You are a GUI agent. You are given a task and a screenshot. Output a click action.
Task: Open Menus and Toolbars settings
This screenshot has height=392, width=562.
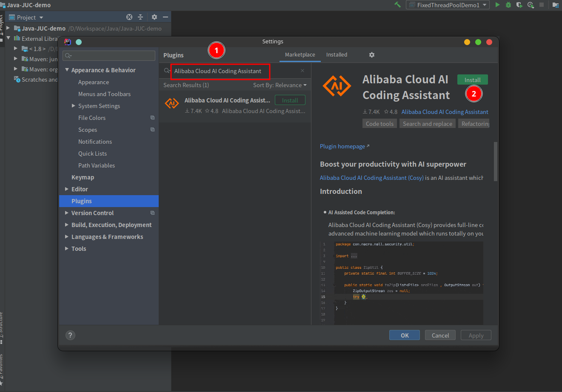104,94
